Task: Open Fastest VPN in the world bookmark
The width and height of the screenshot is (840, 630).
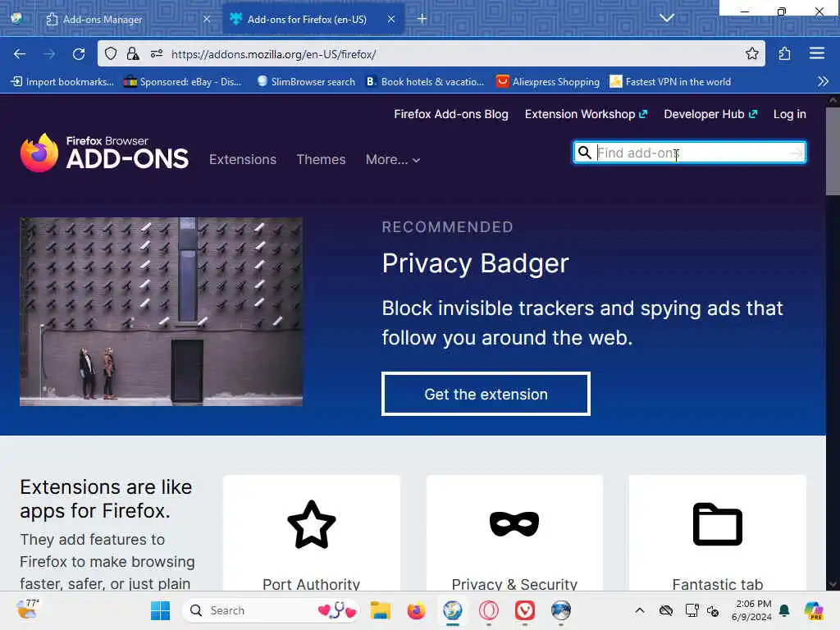Action: tap(670, 81)
